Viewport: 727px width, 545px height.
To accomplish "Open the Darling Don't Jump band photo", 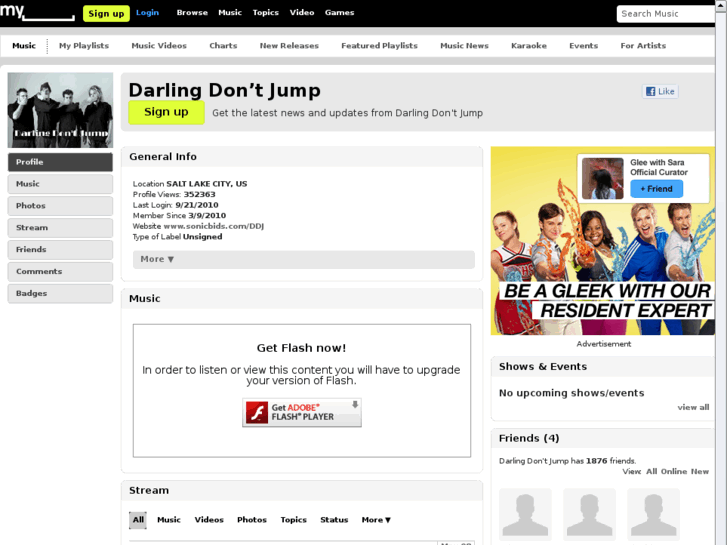I will point(60,110).
